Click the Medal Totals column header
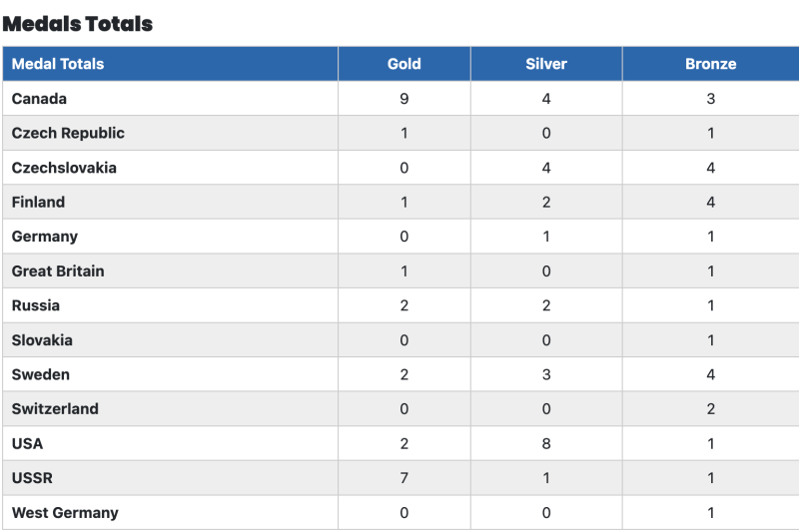The image size is (799, 532). tap(58, 64)
